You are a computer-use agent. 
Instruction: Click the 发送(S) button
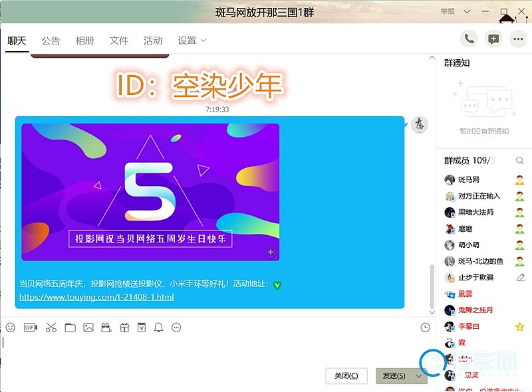394,376
